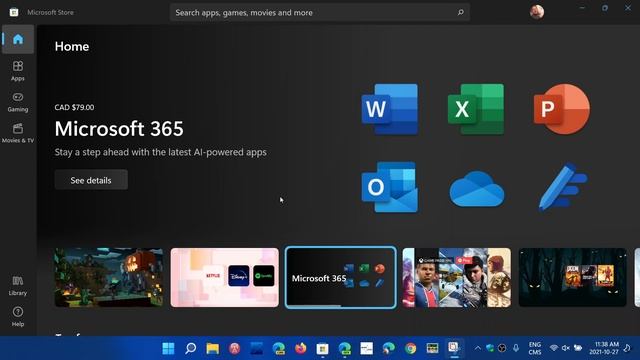Open the Gaming section in sidebar
Screen dimensions: 640x360
pyautogui.click(x=18, y=102)
